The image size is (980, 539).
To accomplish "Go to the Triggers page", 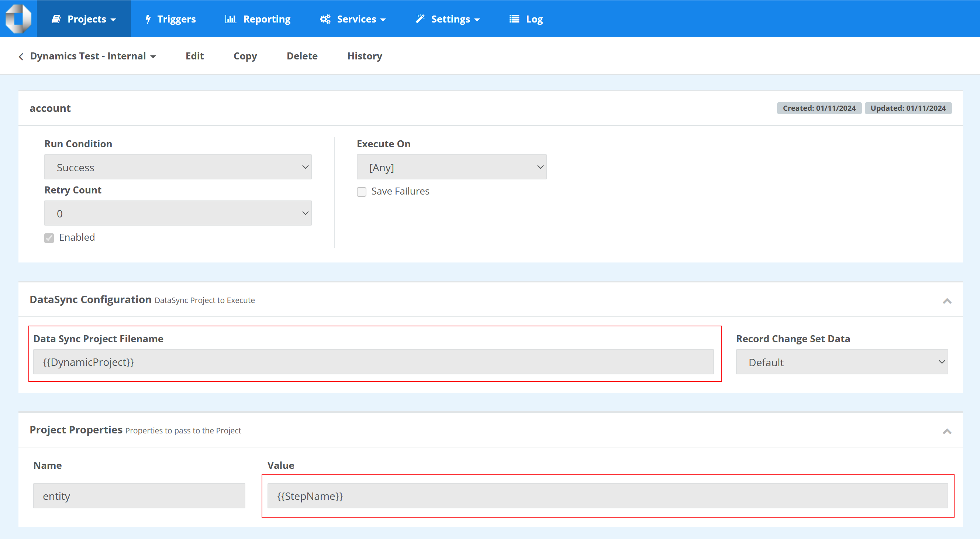I will [x=170, y=19].
